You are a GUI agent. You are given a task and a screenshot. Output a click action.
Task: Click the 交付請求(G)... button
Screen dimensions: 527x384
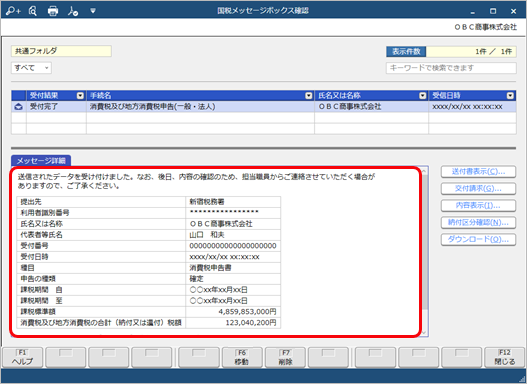click(478, 188)
